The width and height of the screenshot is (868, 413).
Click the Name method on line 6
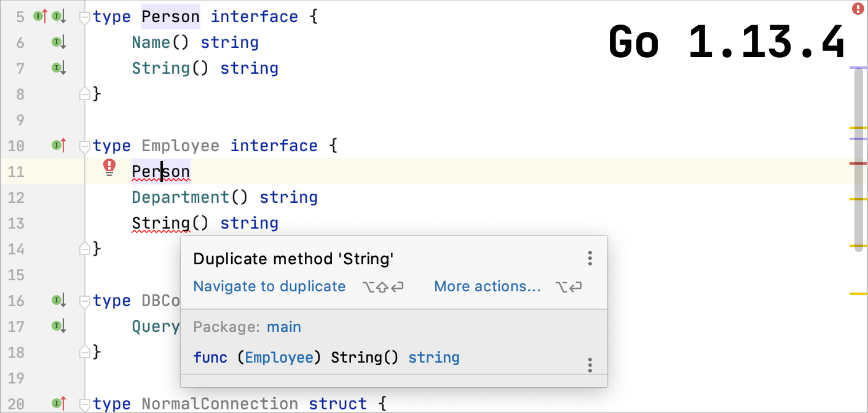(151, 42)
